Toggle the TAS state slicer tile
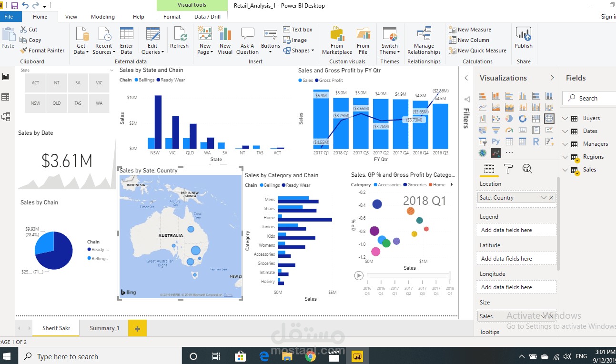Screen dimensions: 616x364 [x=78, y=103]
